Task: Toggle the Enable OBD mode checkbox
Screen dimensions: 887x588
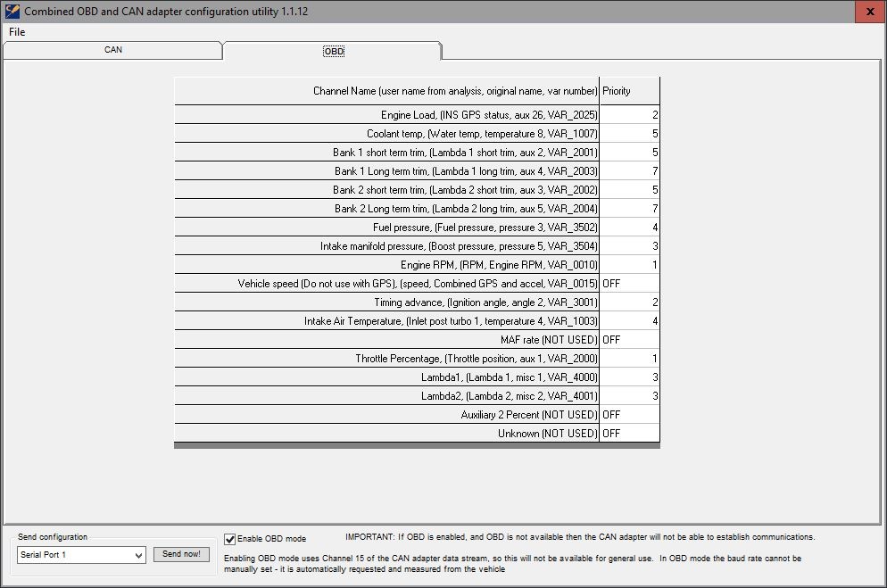Action: click(x=230, y=539)
